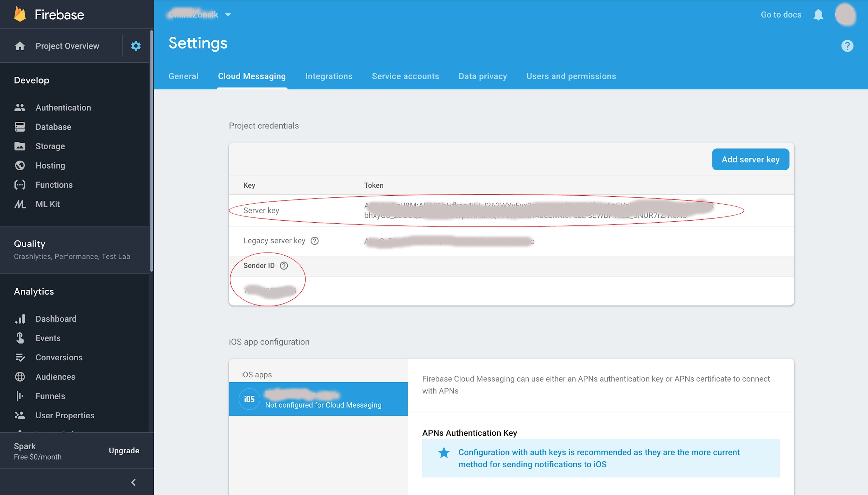Image resolution: width=868 pixels, height=495 pixels.
Task: Click the Add server key button
Action: click(750, 160)
